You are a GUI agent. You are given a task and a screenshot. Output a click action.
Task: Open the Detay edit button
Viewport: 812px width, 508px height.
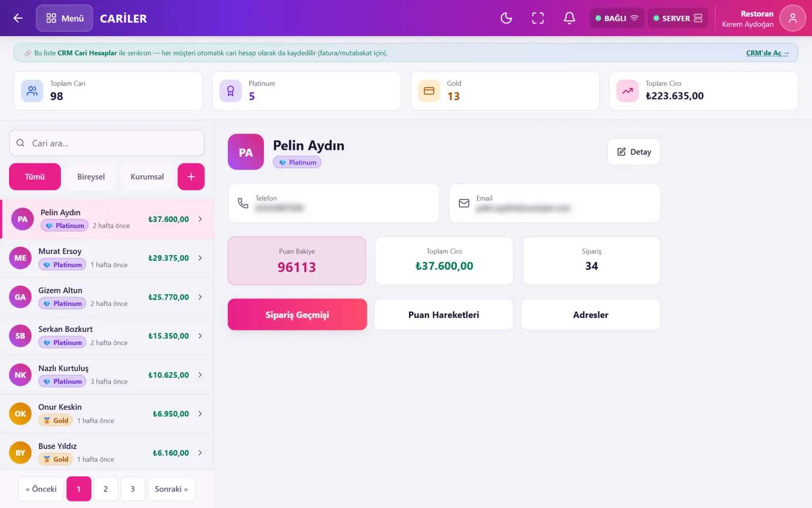(634, 152)
